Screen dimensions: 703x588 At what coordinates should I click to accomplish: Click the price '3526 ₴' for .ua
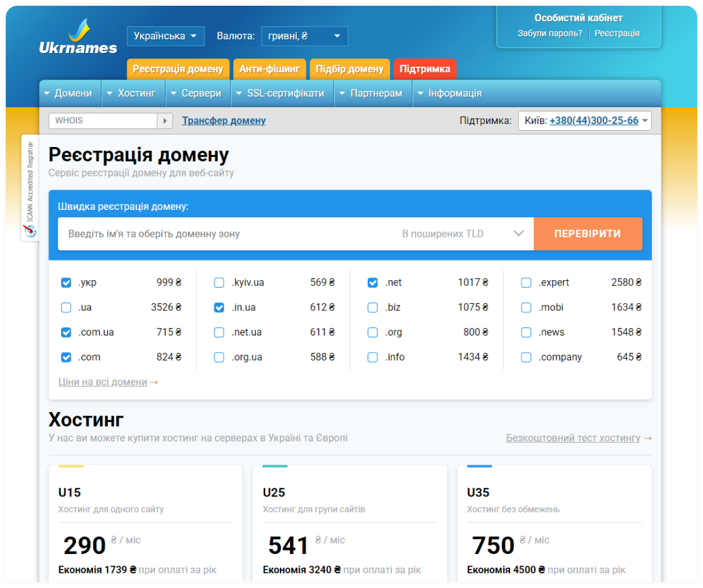coord(166,307)
